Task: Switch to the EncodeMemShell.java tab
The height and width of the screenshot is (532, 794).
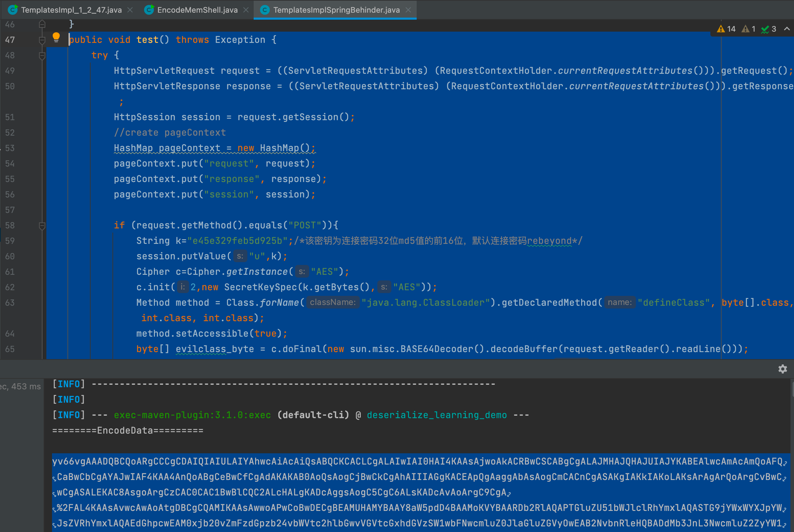Action: [x=197, y=10]
